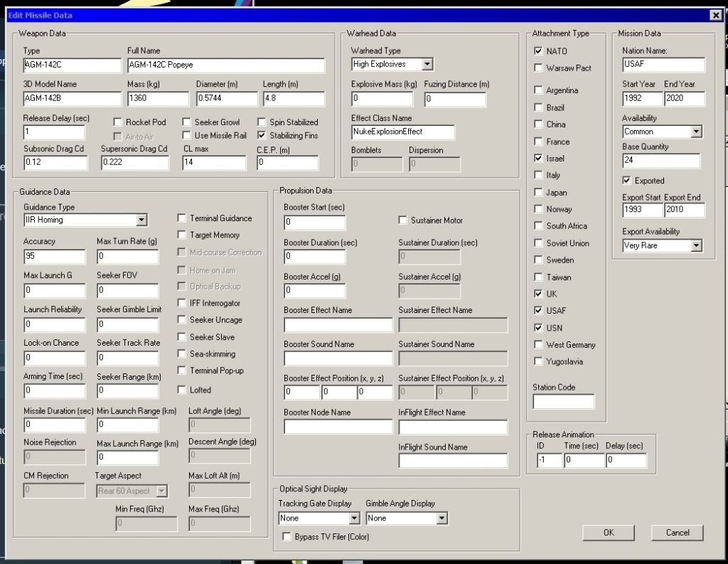Open the Tracking Gate Display dropdown
728x564 pixels.
[354, 518]
